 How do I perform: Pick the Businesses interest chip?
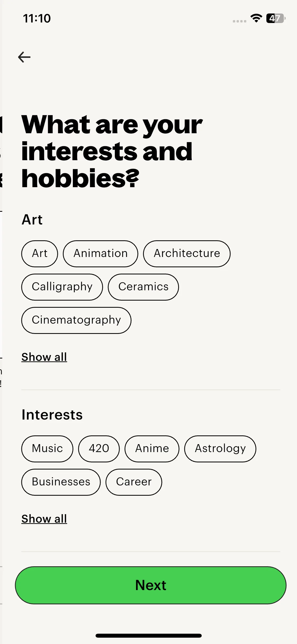coord(61,482)
